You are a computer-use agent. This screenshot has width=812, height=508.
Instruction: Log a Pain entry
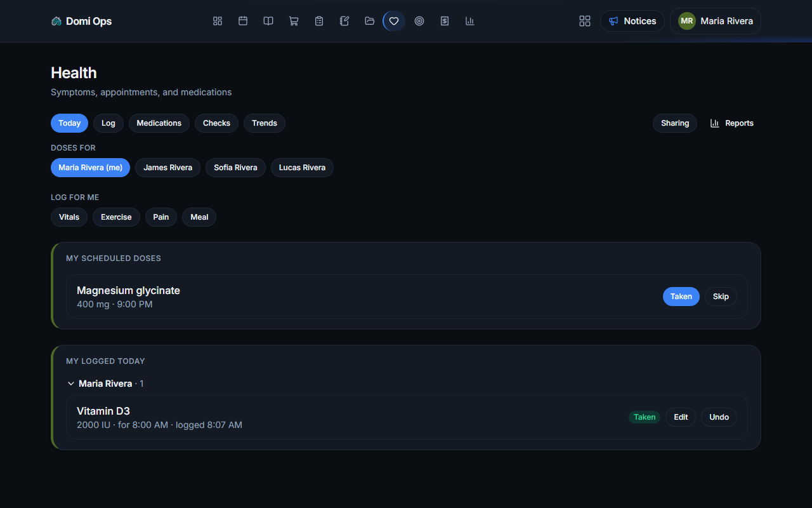tap(161, 217)
